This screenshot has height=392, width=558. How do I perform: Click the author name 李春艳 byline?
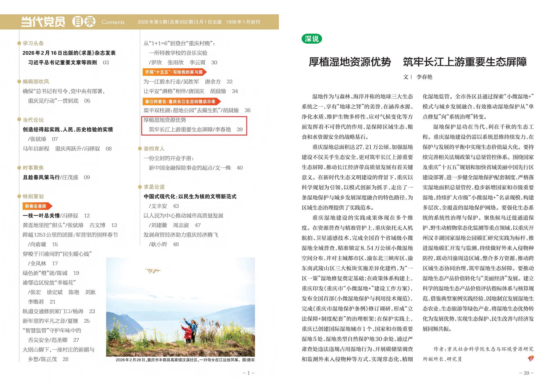(x=424, y=77)
